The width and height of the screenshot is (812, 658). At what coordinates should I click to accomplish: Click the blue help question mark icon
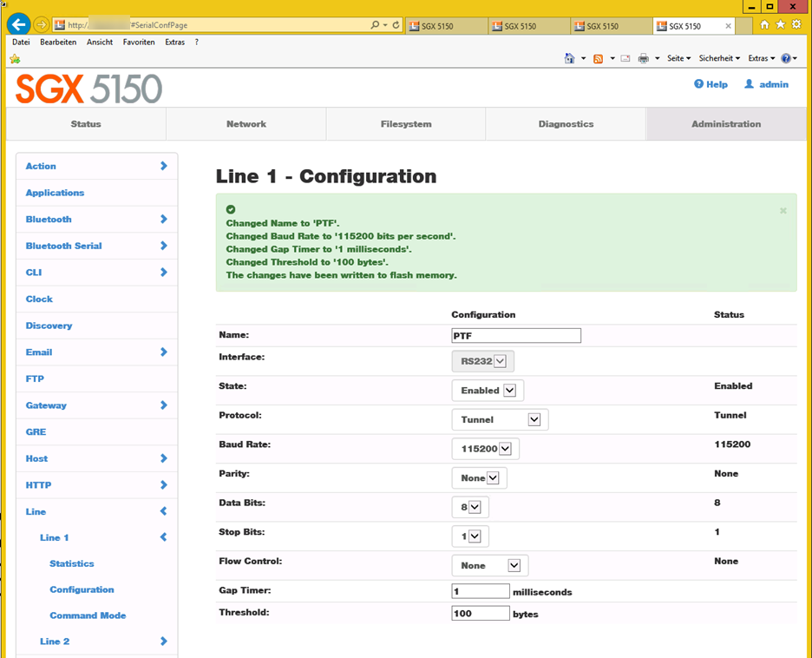pyautogui.click(x=786, y=58)
